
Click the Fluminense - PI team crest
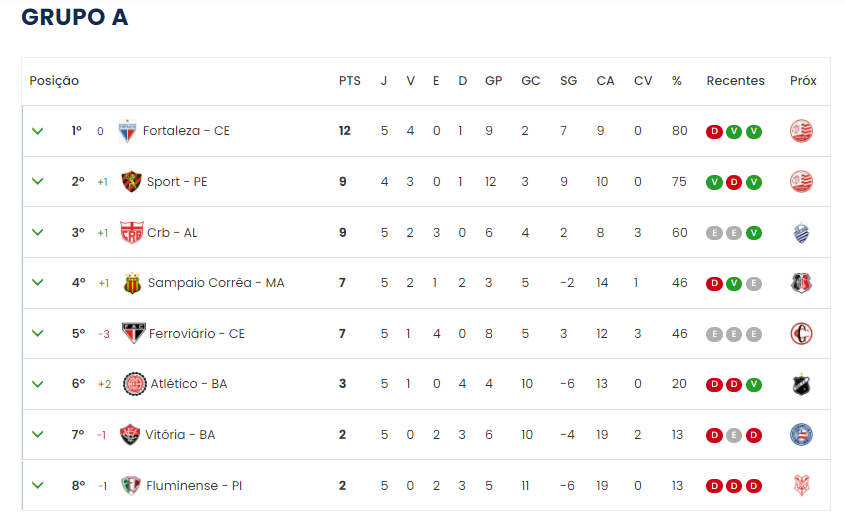coord(131,485)
